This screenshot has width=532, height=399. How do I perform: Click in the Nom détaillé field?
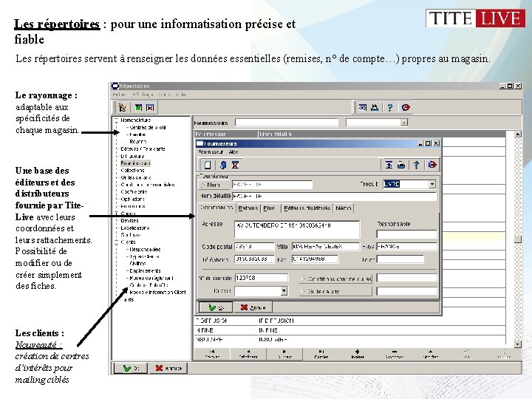coord(334,196)
